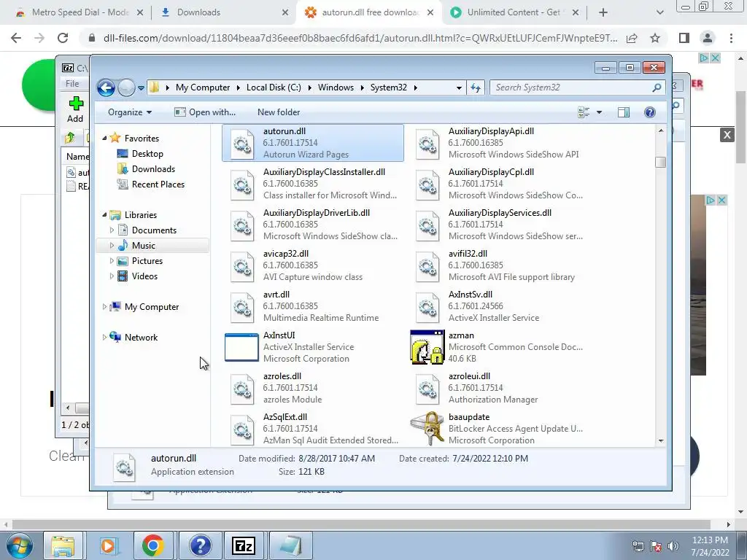Viewport: 747px width, 560px height.
Task: Select the avrt.dll file icon
Action: 242,308
